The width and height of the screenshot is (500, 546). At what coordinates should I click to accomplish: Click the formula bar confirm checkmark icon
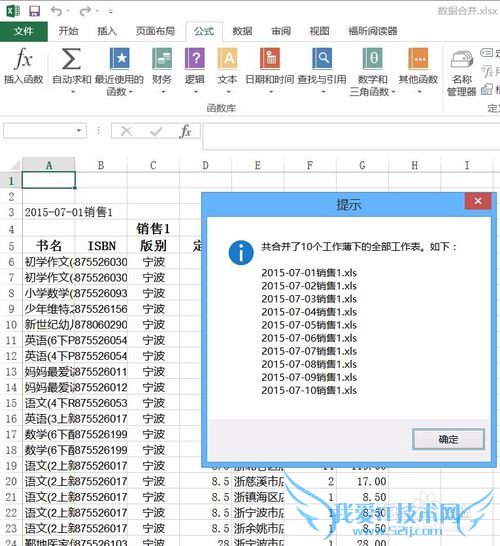click(x=156, y=131)
